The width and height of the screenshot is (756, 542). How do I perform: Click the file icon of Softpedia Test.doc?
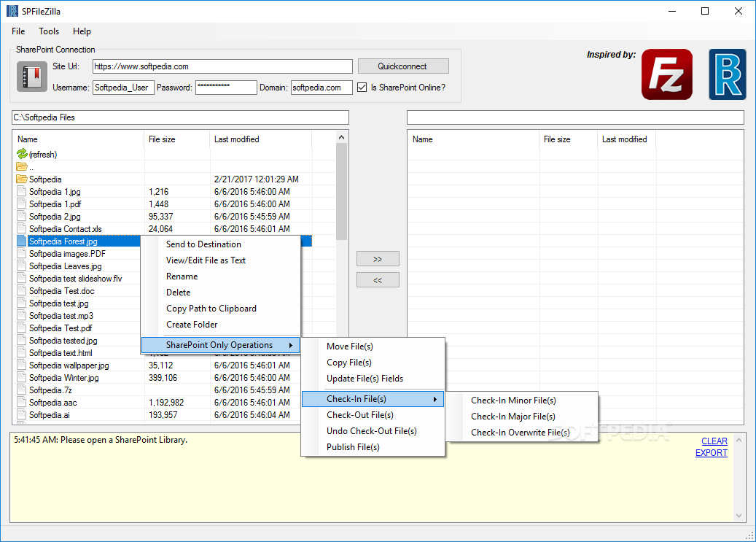click(21, 290)
